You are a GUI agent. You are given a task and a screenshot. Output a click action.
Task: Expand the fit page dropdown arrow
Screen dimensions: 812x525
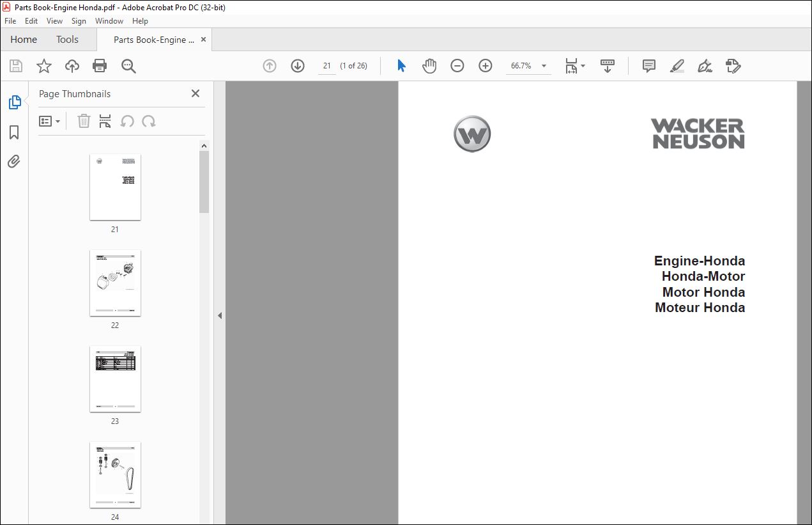[583, 66]
